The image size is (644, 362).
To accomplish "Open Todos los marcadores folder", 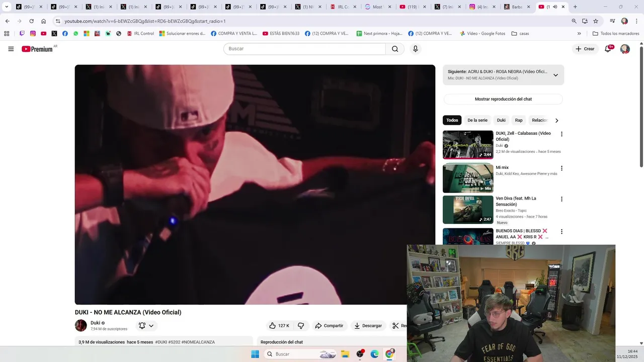I will [x=616, y=34].
